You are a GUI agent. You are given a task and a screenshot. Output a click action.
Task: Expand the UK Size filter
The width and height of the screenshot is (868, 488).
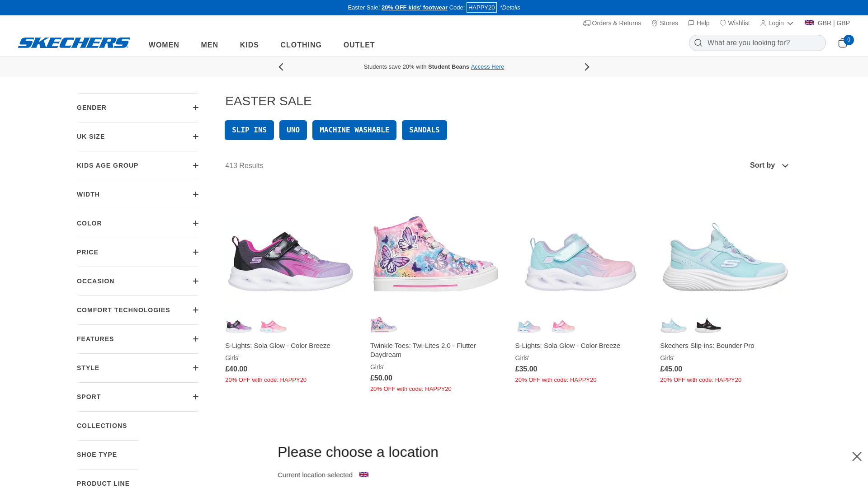(138, 136)
